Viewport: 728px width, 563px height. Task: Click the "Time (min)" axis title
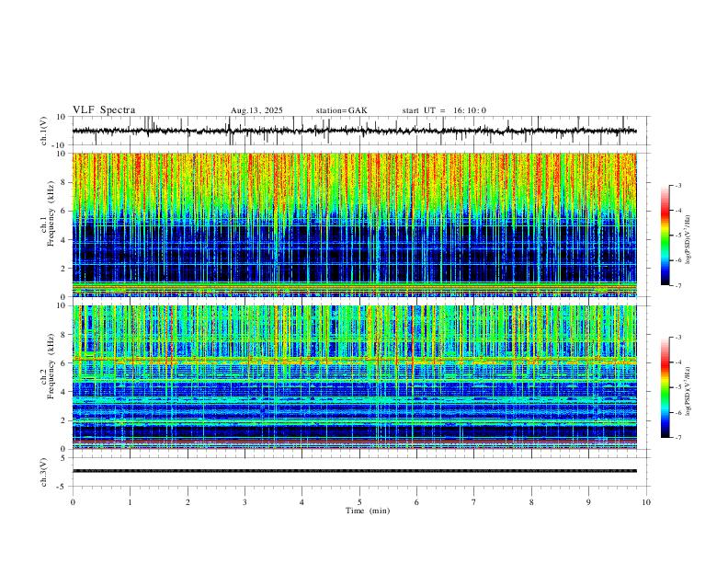368,511
